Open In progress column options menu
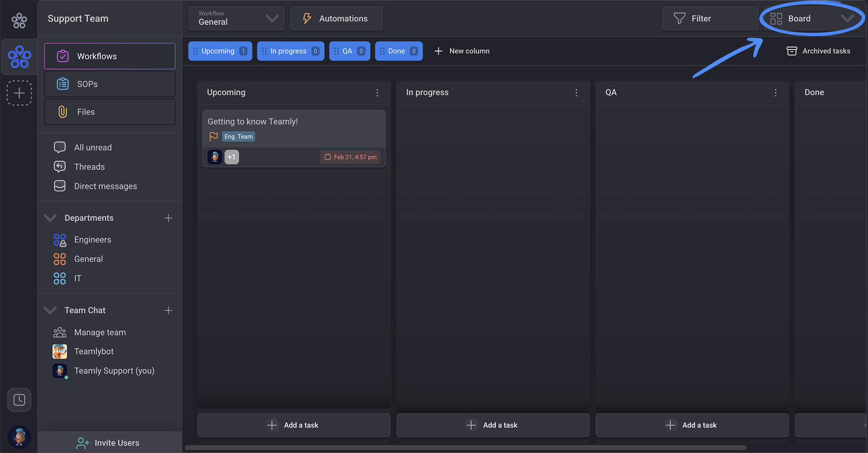Viewport: 868px width, 453px height. (x=576, y=93)
